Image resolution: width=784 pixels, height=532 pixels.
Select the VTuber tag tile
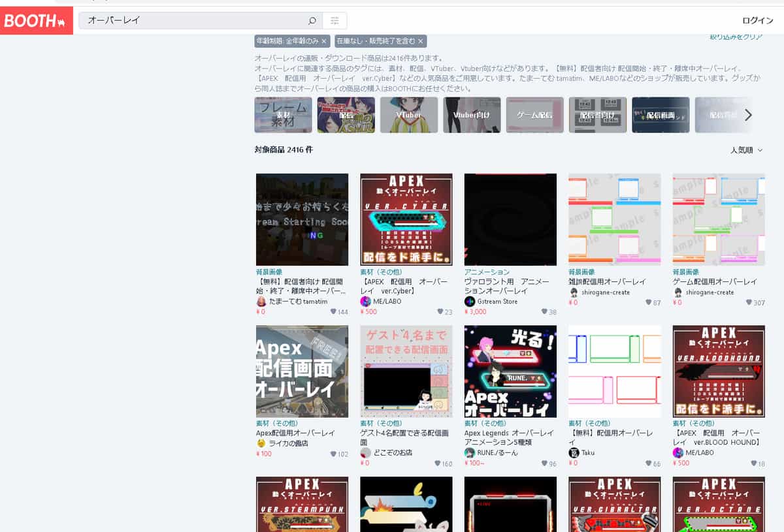click(409, 115)
